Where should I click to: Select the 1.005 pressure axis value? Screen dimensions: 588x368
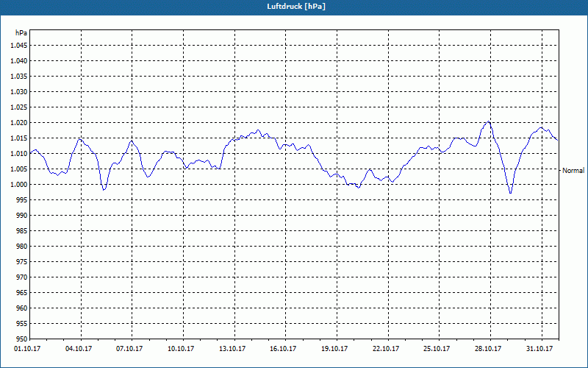coord(19,169)
